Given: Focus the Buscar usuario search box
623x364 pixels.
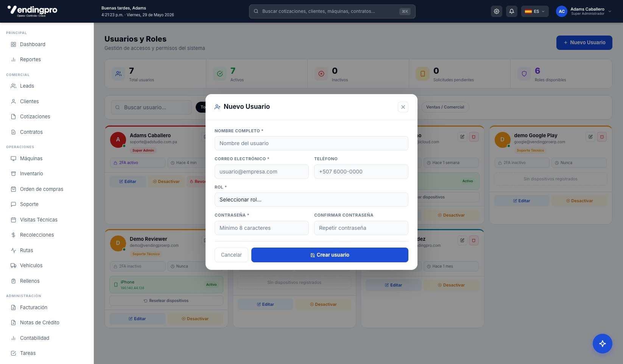Looking at the screenshot, I should (151, 107).
